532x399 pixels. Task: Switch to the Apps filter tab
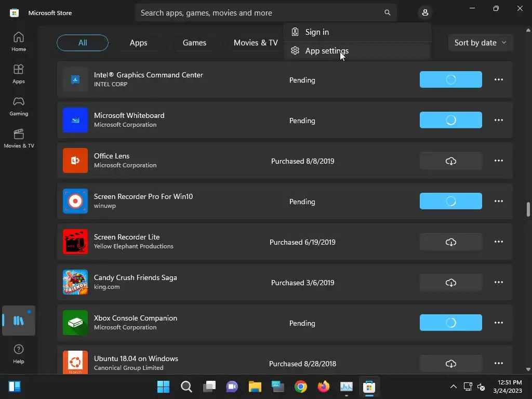pos(138,43)
